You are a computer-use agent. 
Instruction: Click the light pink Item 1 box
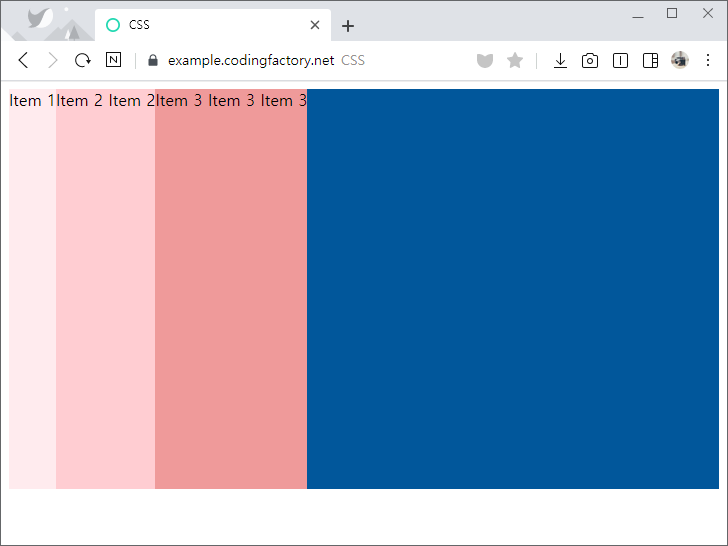32,290
